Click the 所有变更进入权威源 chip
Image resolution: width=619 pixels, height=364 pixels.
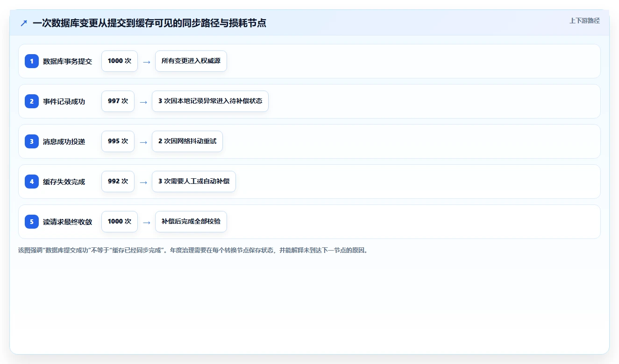coord(191,61)
